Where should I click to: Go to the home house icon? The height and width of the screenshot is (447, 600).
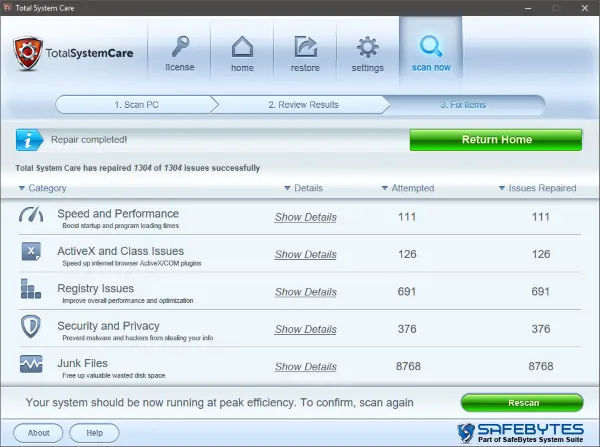[243, 46]
